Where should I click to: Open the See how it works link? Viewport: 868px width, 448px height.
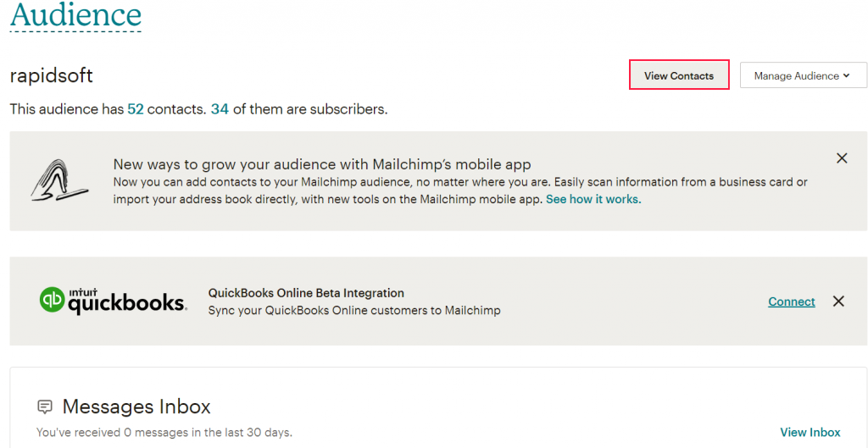click(x=593, y=199)
